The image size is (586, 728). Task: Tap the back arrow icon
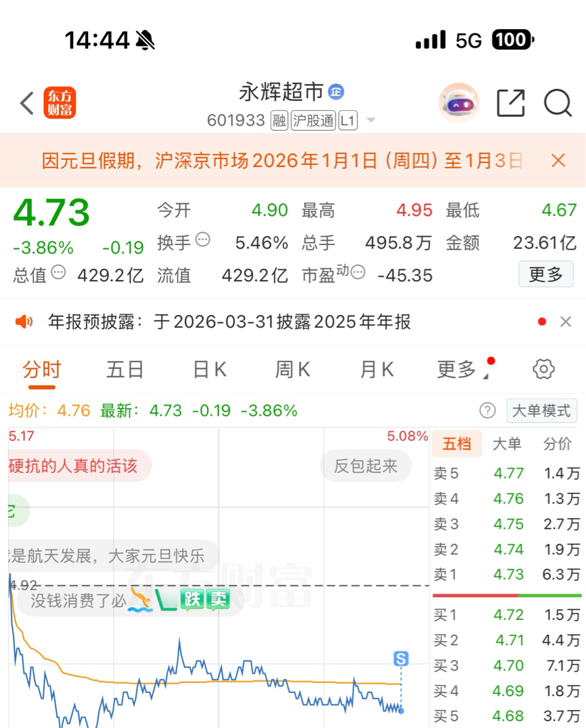pos(27,102)
